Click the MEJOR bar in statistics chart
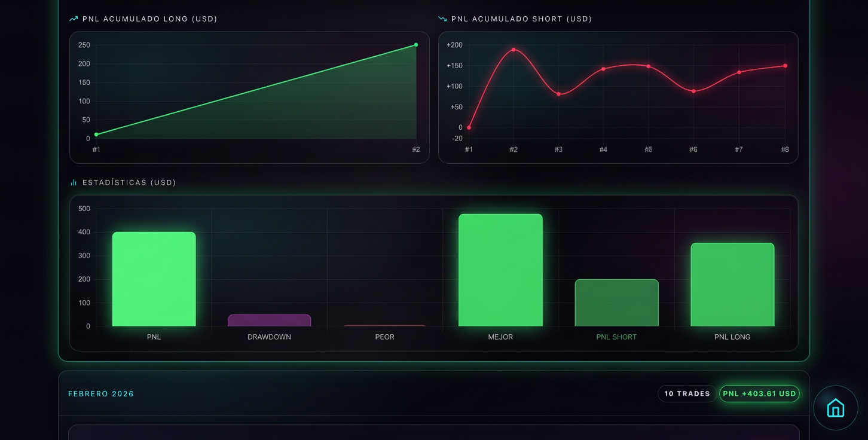 tap(500, 270)
